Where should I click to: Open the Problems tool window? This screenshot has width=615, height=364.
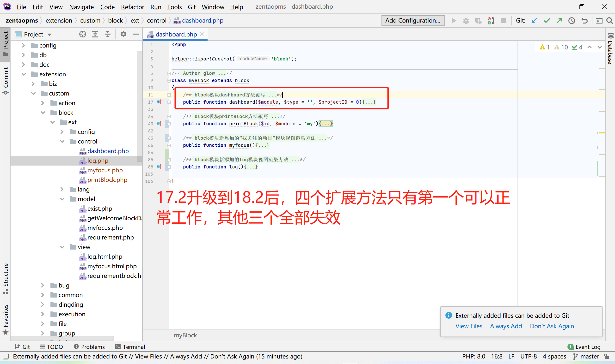89,347
